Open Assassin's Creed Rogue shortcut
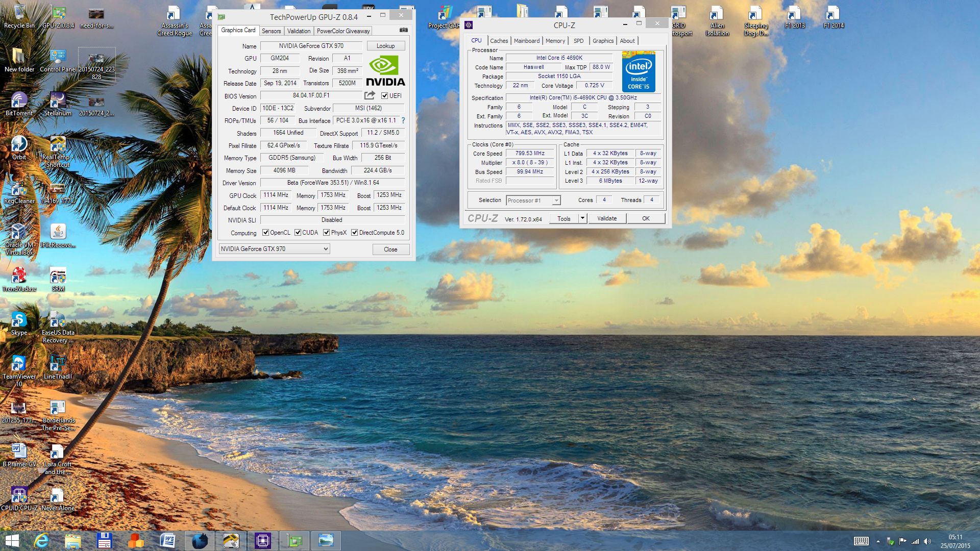 click(x=174, y=20)
